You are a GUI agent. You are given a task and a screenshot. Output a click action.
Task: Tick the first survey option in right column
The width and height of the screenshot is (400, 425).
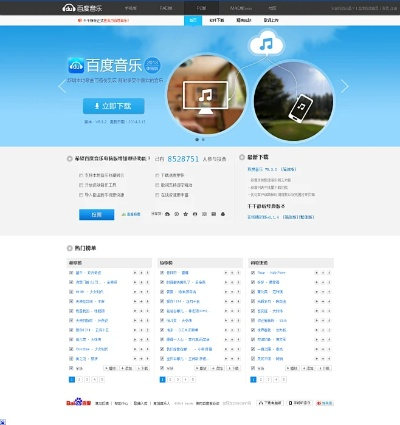point(157,175)
